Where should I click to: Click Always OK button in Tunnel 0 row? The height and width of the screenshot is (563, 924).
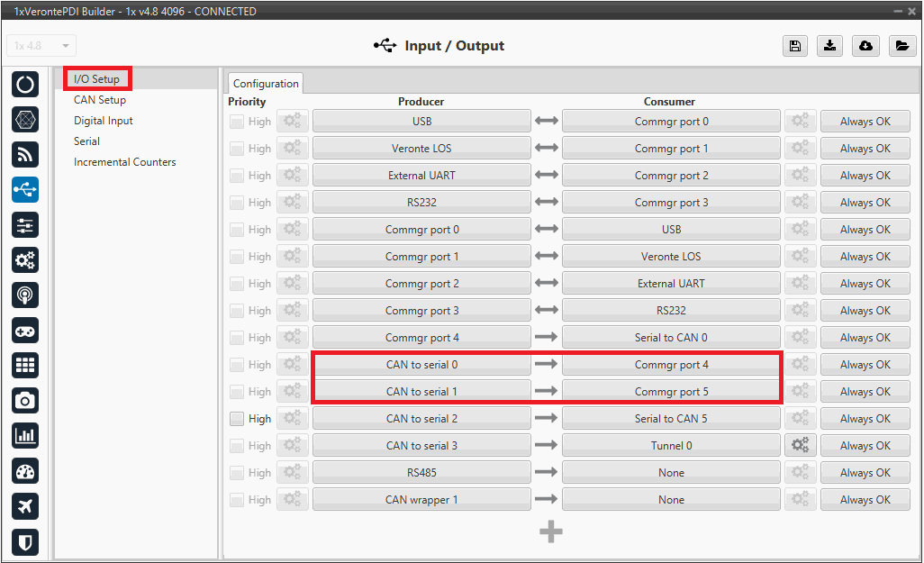(865, 446)
